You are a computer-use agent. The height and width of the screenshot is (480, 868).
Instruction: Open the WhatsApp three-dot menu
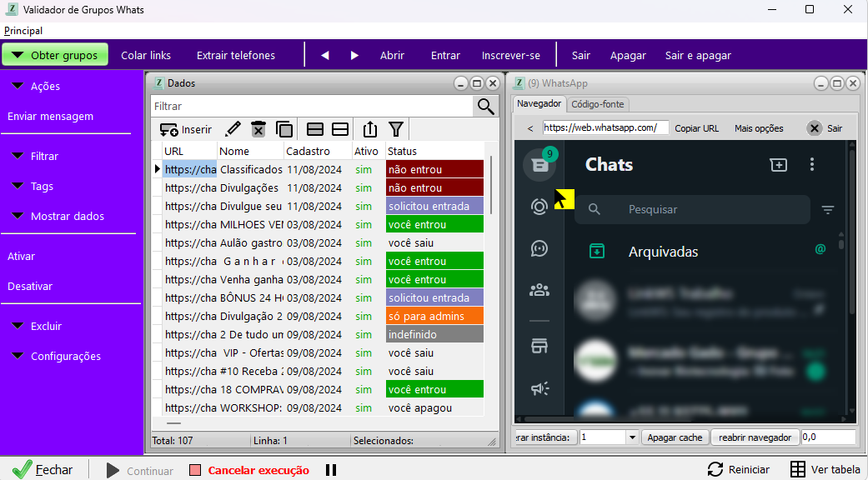point(812,164)
